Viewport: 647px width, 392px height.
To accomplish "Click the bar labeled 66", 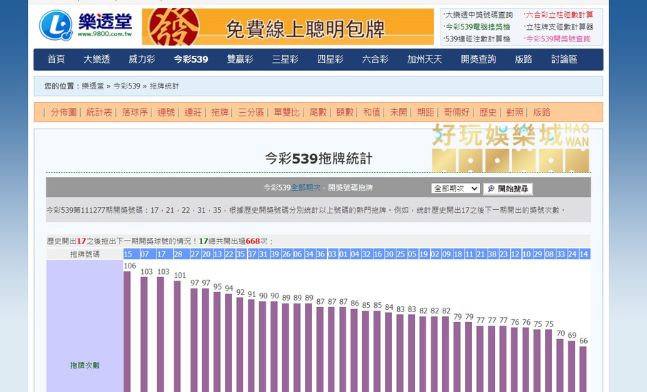I will point(583,369).
